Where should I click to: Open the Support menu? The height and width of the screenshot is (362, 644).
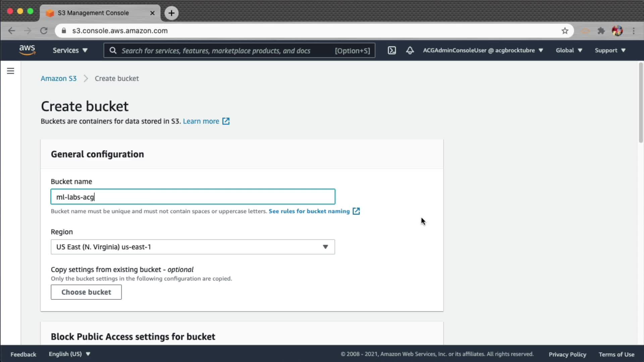click(x=610, y=50)
